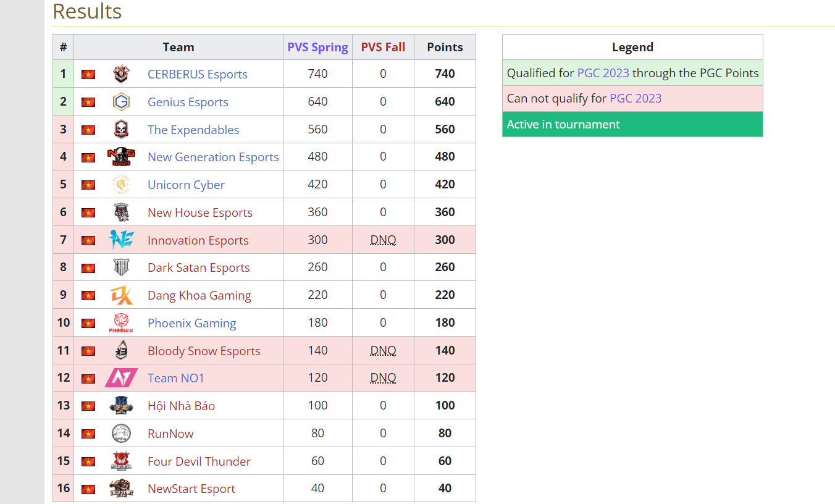The width and height of the screenshot is (835, 504).
Task: Click the Innovation Esports blue logo
Action: (121, 240)
